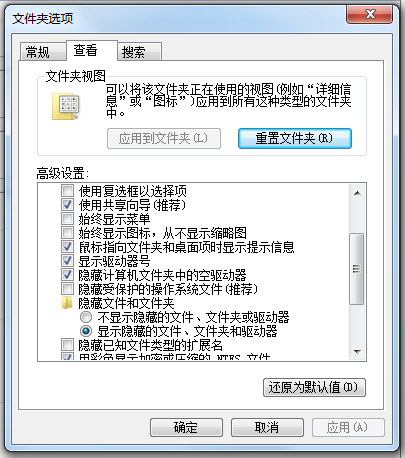
Task: Select 不显示隐藏的文件、文件夹或驱动器 radio button
Action: point(86,317)
